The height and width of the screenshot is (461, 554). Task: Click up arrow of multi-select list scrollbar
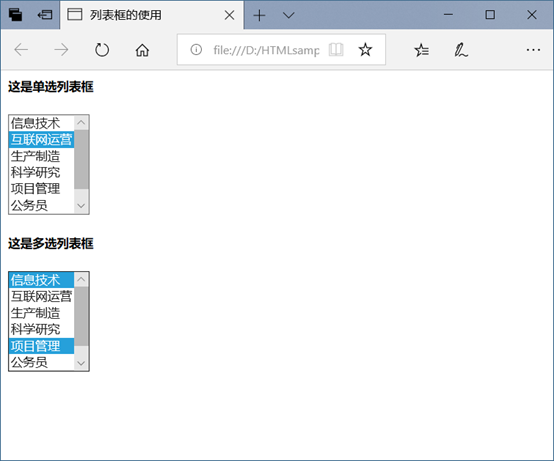81,279
